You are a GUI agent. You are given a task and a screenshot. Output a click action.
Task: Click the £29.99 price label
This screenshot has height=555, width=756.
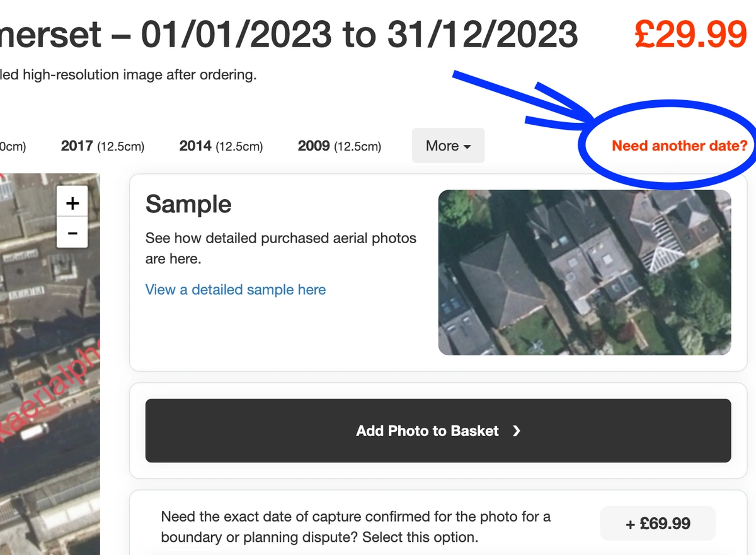(690, 34)
